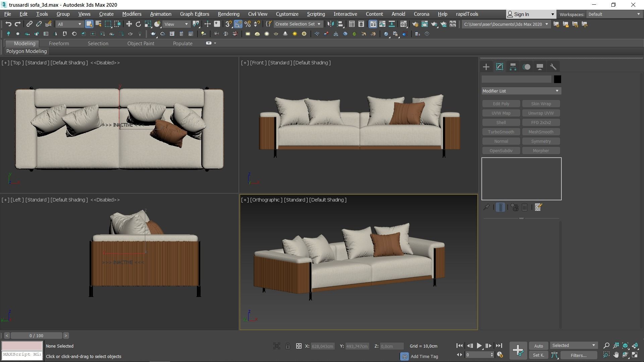Click Remove modifier trash icon
This screenshot has width=644, height=362.
525,207
